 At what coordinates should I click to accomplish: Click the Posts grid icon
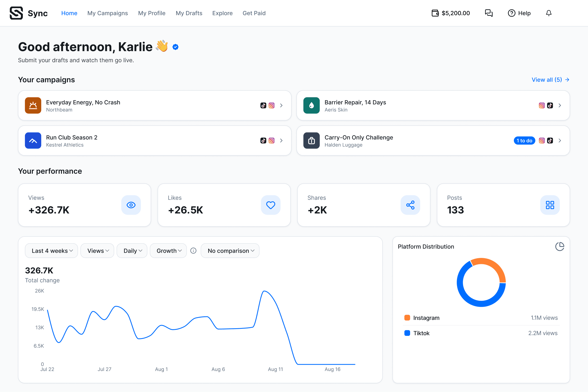[x=550, y=205]
